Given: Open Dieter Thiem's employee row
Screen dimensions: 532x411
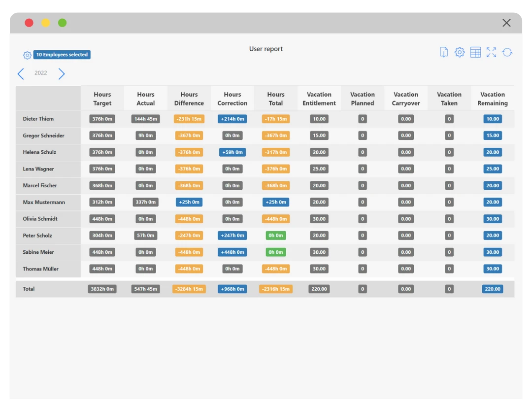Looking at the screenshot, I should coord(38,119).
